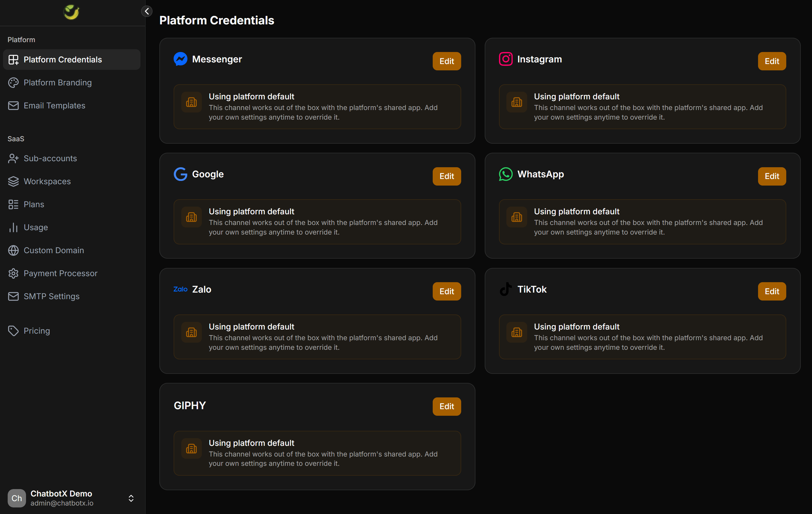Click the ChatbotX logo at top of sidebar
Screen dimensions: 812x514
point(71,12)
